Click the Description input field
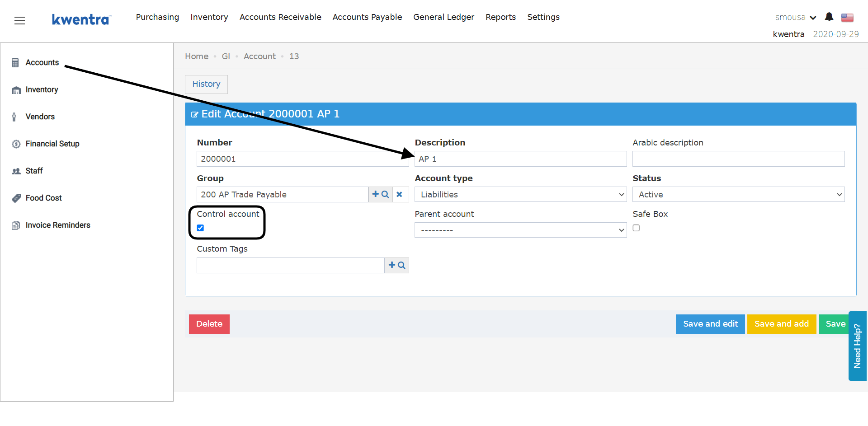 [x=520, y=159]
